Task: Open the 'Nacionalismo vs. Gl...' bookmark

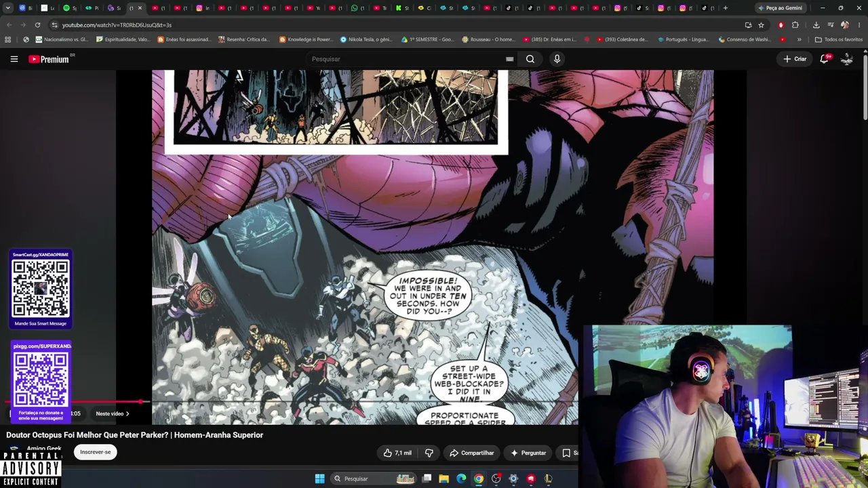Action: pyautogui.click(x=62, y=39)
